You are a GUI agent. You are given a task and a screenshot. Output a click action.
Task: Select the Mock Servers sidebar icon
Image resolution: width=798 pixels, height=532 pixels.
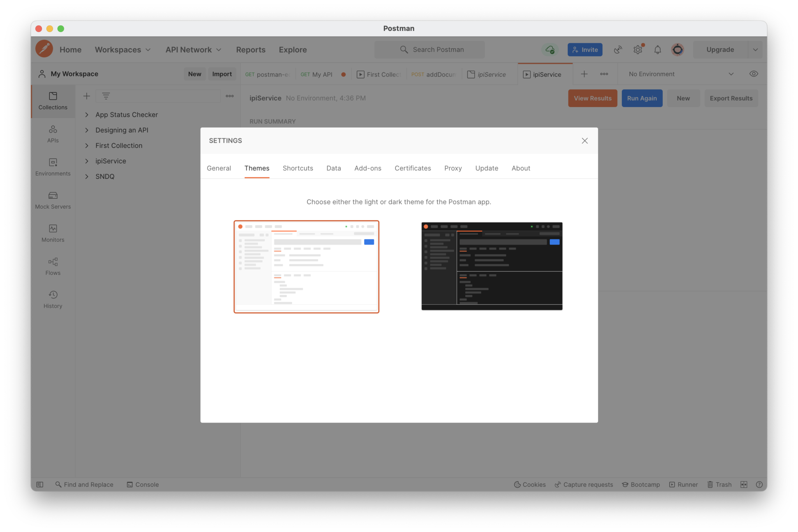[53, 200]
